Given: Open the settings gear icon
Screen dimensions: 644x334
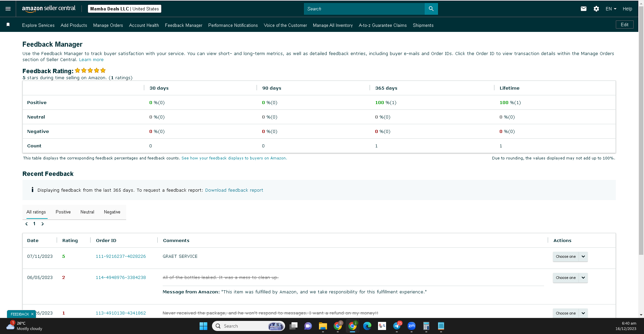Looking at the screenshot, I should 596,9.
